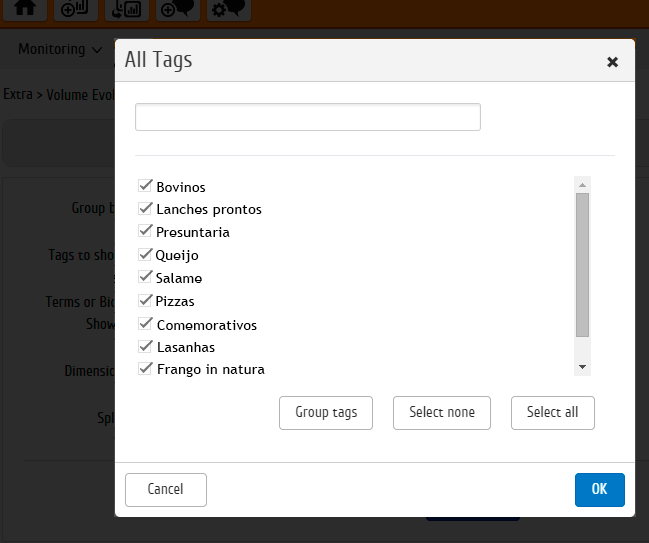This screenshot has width=649, height=543.
Task: Uncheck the Pizzas checkbox
Action: coord(145,301)
